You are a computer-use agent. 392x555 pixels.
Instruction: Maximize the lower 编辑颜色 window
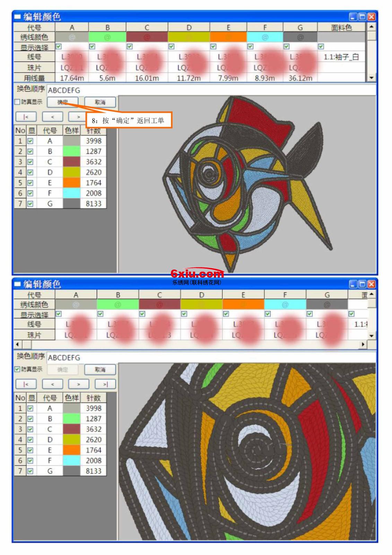[x=362, y=284]
